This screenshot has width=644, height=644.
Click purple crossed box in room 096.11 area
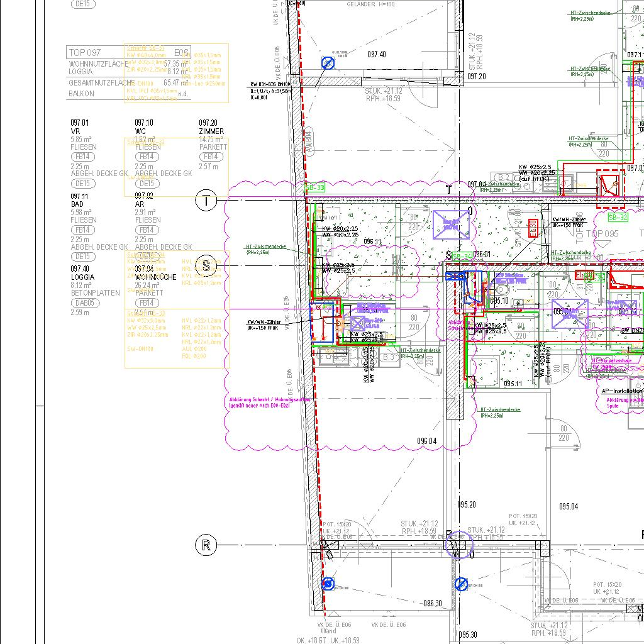point(451,225)
